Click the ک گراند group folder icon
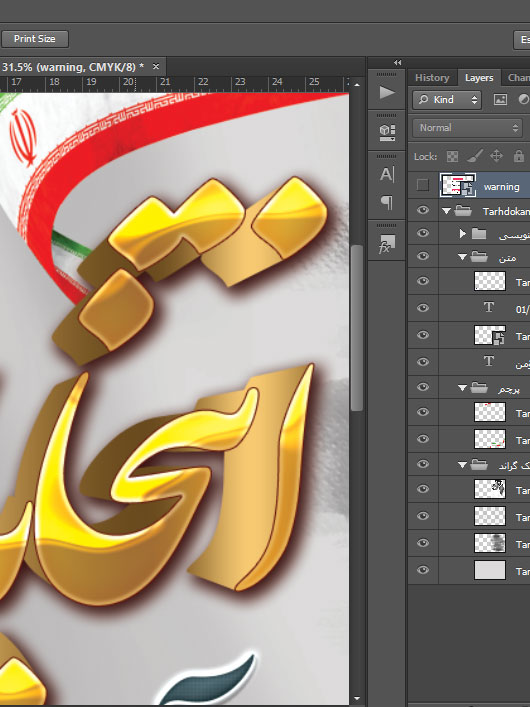The width and height of the screenshot is (530, 707). (x=479, y=464)
